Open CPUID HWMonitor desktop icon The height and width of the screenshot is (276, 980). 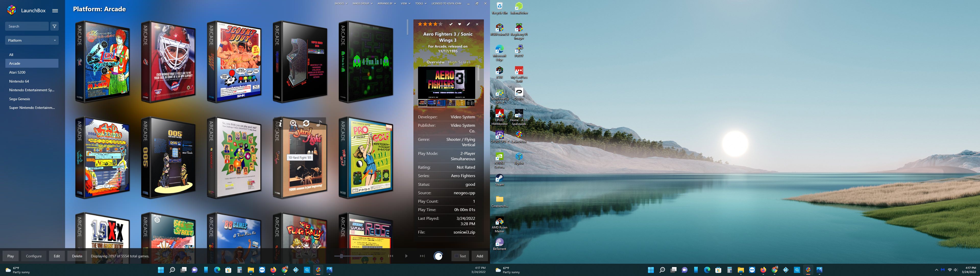[499, 117]
